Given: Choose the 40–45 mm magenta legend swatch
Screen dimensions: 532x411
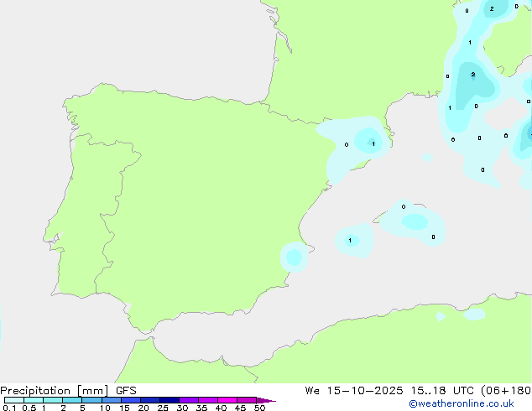Looking at the screenshot, I should tap(227, 400).
